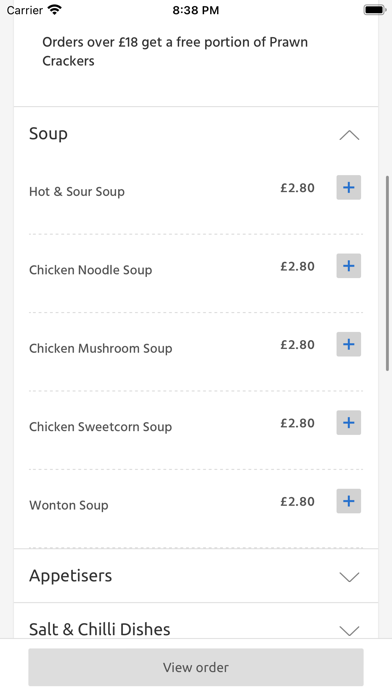Tap the free Prawn Crackers offer text
This screenshot has width=392, height=696.
175,51
